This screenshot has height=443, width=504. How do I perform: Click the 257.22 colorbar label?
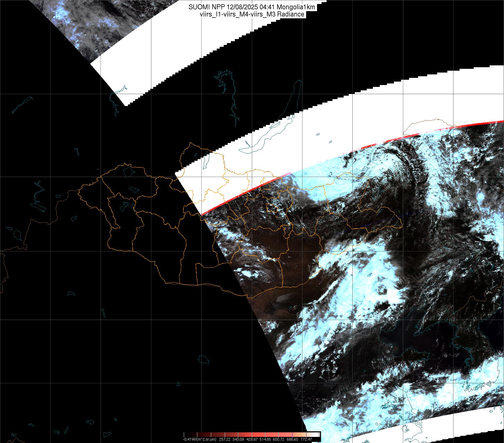pyautogui.click(x=225, y=439)
